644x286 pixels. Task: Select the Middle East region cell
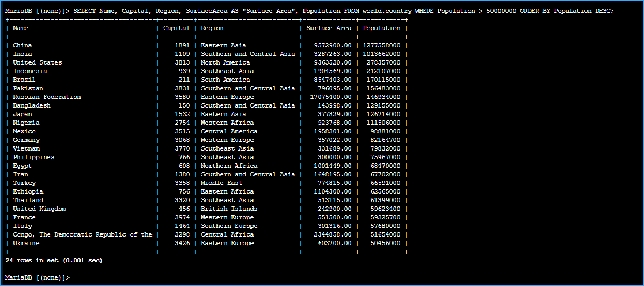(222, 183)
